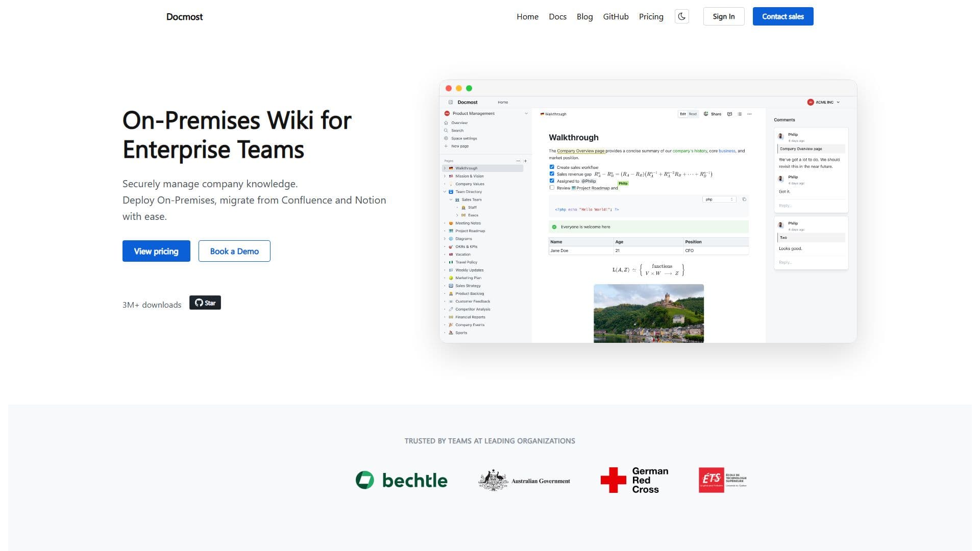Toggle dark mode with the moon icon
Screen dimensions: 980x551
click(681, 16)
